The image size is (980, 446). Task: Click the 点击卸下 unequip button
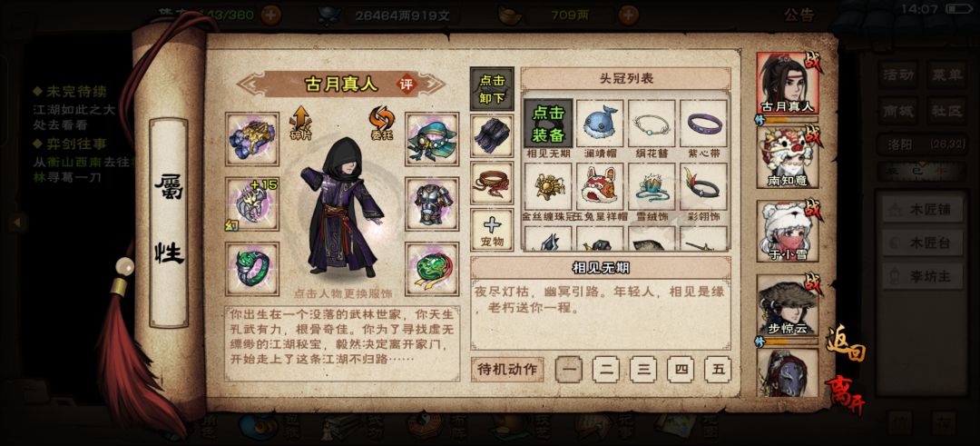coord(492,89)
